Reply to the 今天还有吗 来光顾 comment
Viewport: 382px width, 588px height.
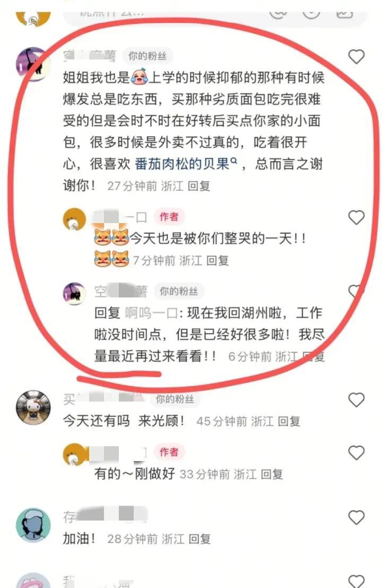click(289, 422)
